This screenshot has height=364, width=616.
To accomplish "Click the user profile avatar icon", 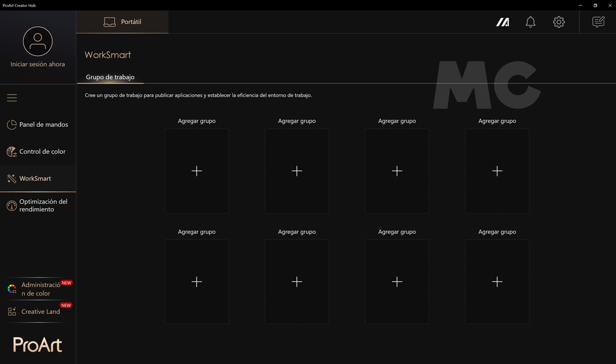I will 37,42.
